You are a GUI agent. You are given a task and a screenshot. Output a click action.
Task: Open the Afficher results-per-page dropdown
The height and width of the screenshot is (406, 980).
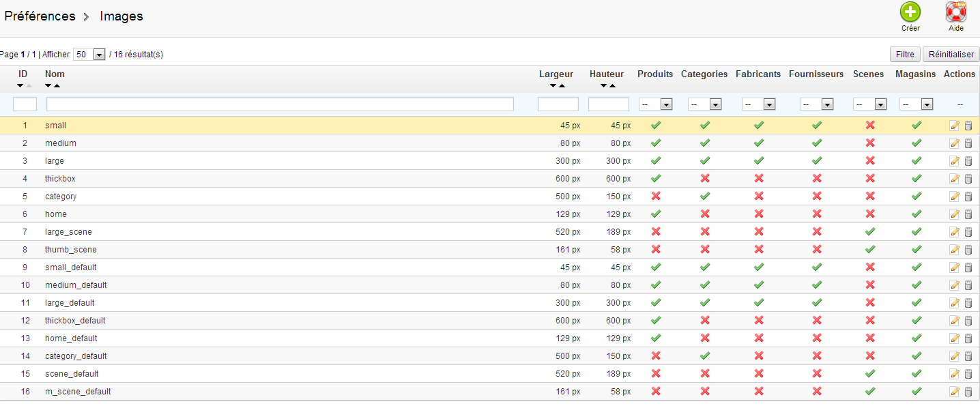pyautogui.click(x=89, y=54)
